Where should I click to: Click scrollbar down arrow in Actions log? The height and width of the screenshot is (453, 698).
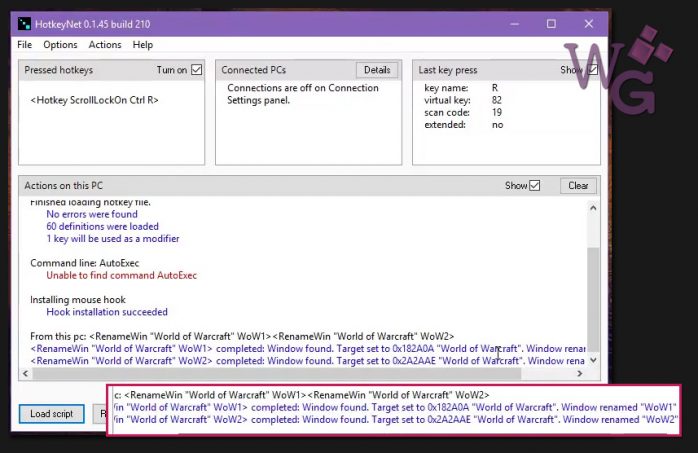tap(594, 360)
